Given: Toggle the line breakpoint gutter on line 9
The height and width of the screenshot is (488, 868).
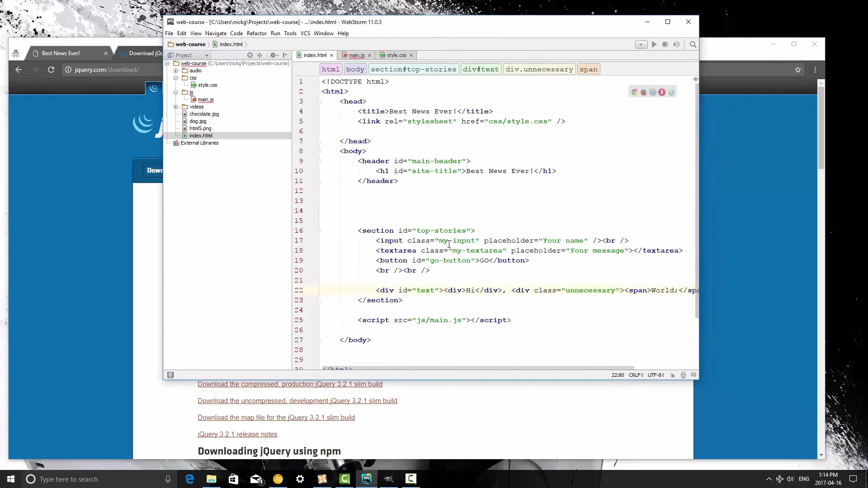Looking at the screenshot, I should pyautogui.click(x=312, y=161).
